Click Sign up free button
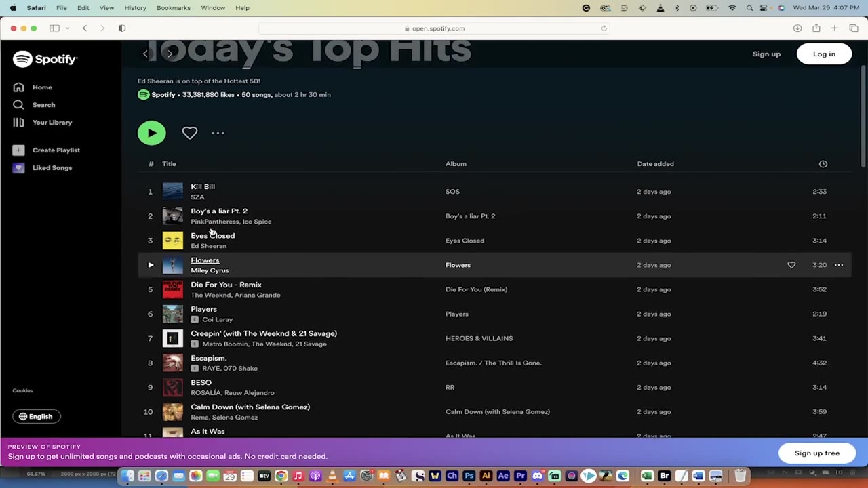 [816, 453]
